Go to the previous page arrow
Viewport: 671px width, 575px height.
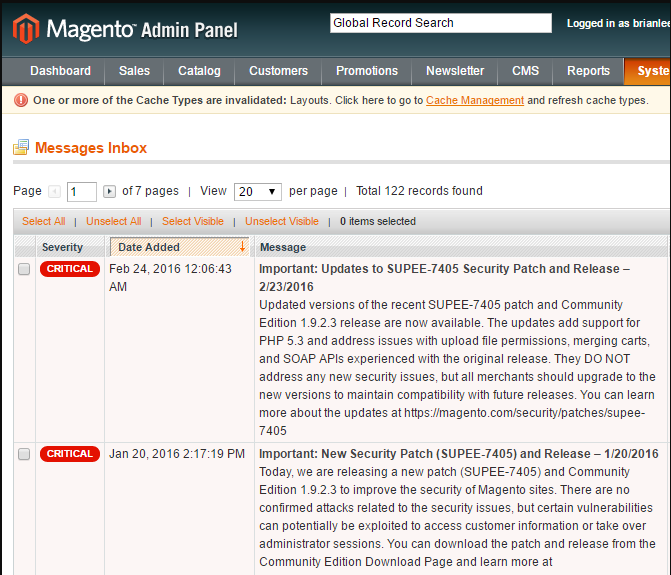pos(55,191)
